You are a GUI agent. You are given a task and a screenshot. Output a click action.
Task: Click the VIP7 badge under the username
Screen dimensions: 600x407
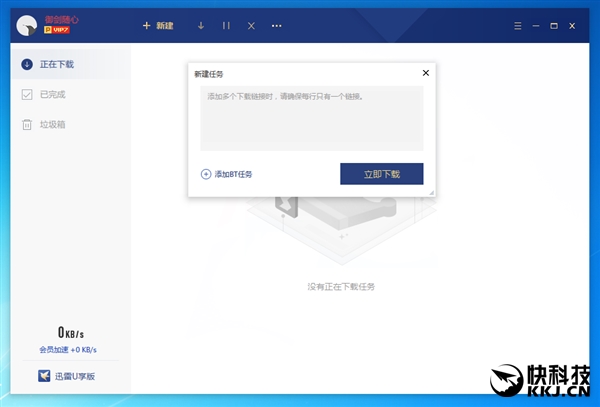pyautogui.click(x=57, y=29)
